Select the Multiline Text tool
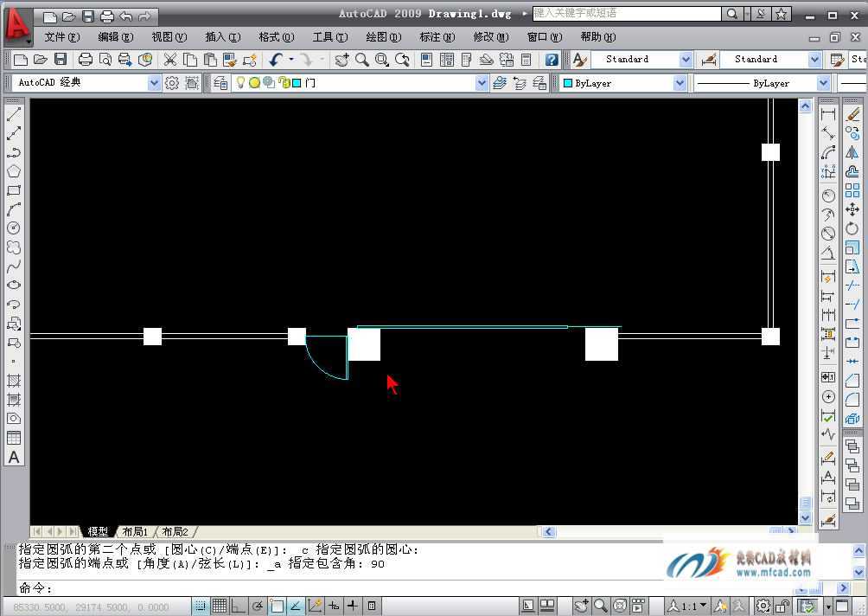The image size is (868, 616). (14, 458)
